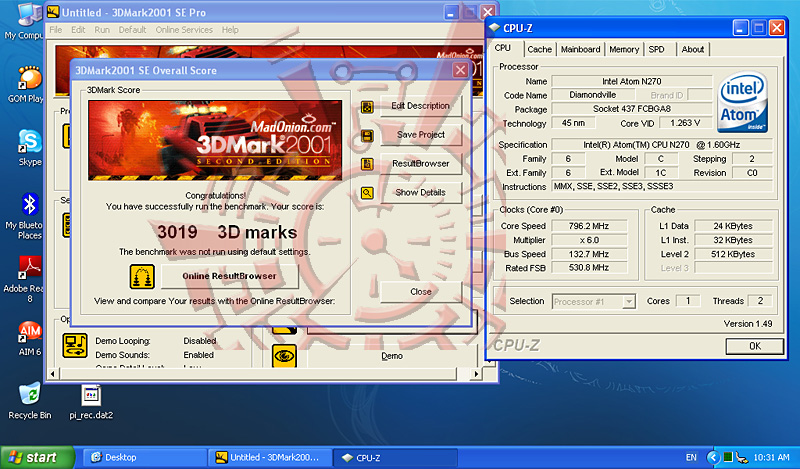Click the taskbar clock showing 10:31 AM
The height and width of the screenshot is (469, 800).
[771, 457]
